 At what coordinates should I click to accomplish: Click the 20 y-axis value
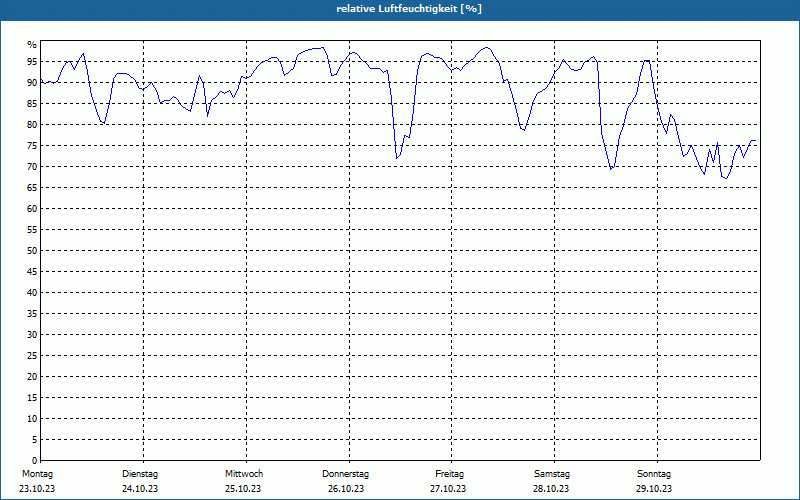tap(32, 377)
